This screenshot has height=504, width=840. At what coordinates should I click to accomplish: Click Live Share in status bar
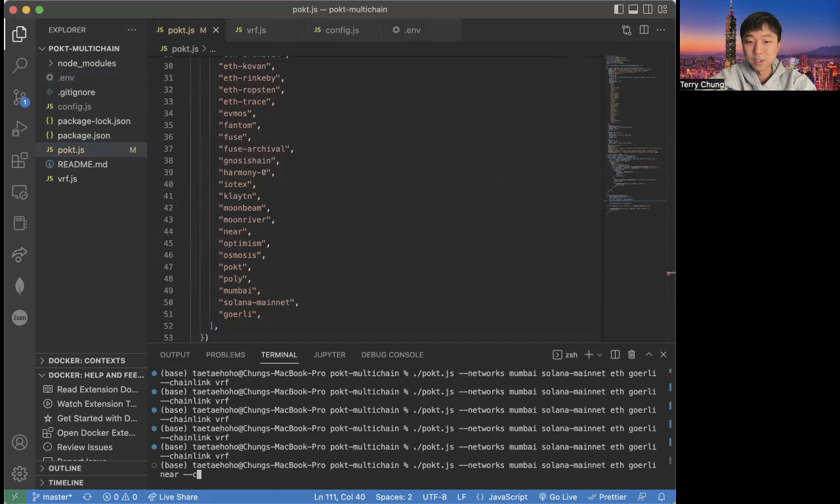[173, 497]
